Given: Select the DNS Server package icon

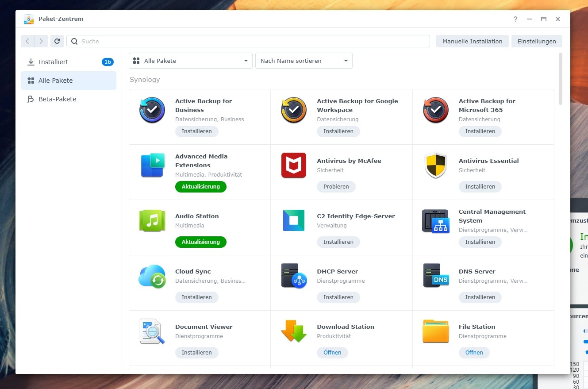Looking at the screenshot, I should click(435, 276).
